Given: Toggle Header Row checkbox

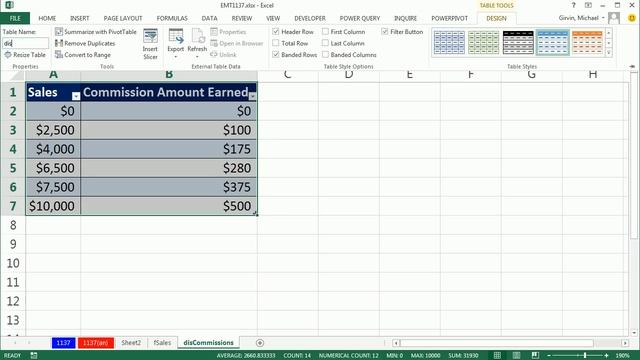Looking at the screenshot, I should click(x=276, y=31).
